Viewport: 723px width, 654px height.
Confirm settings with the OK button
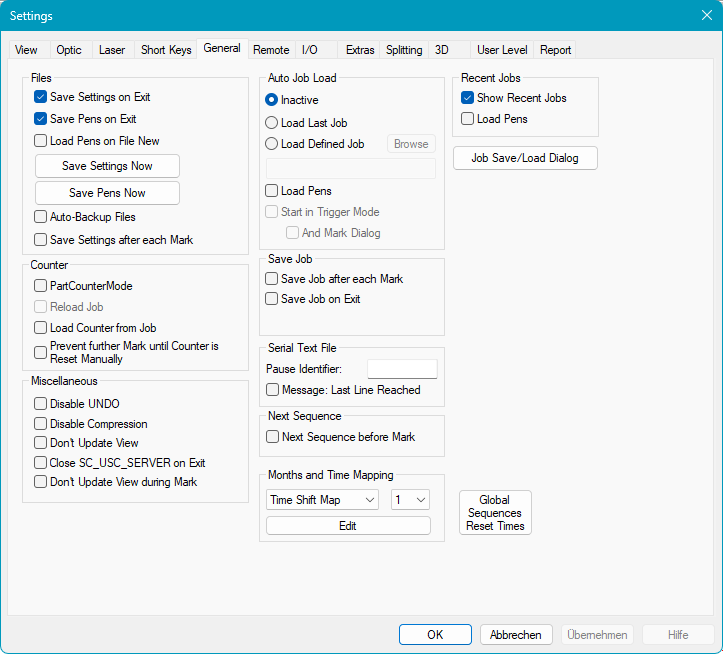point(435,635)
